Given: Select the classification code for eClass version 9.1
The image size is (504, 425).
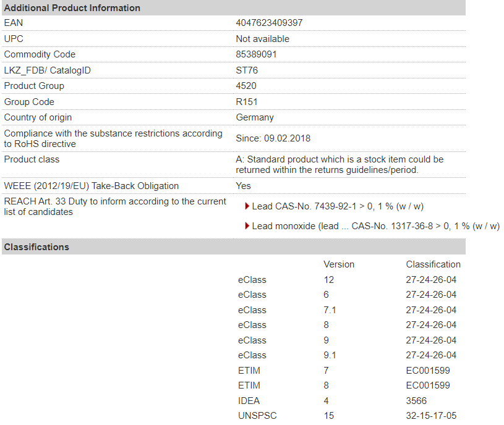Looking at the screenshot, I should pyautogui.click(x=431, y=355).
